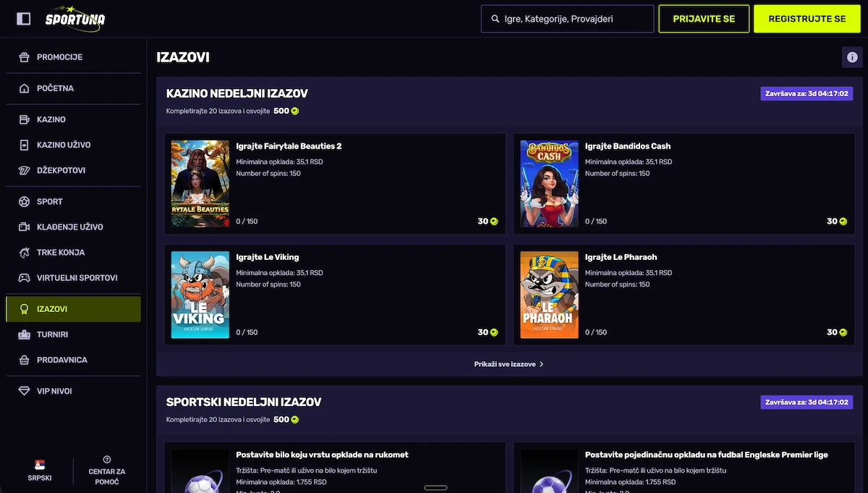Click the Virtuelni sportovi gamepad icon

[24, 278]
